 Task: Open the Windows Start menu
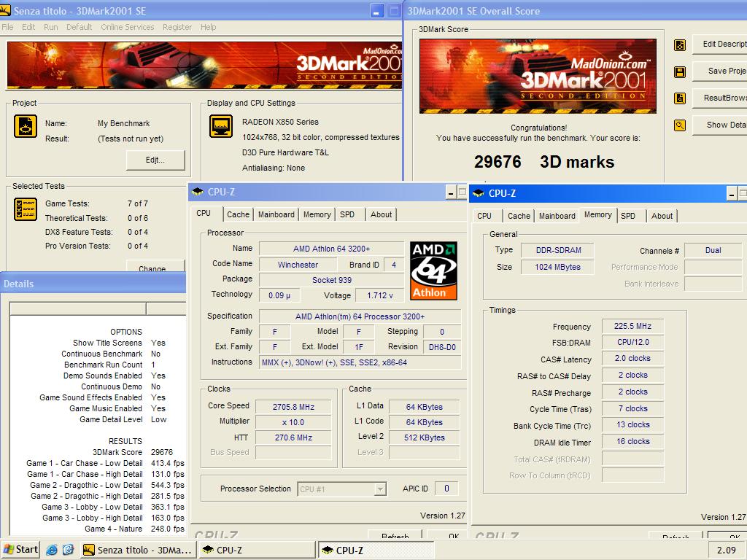pyautogui.click(x=20, y=550)
